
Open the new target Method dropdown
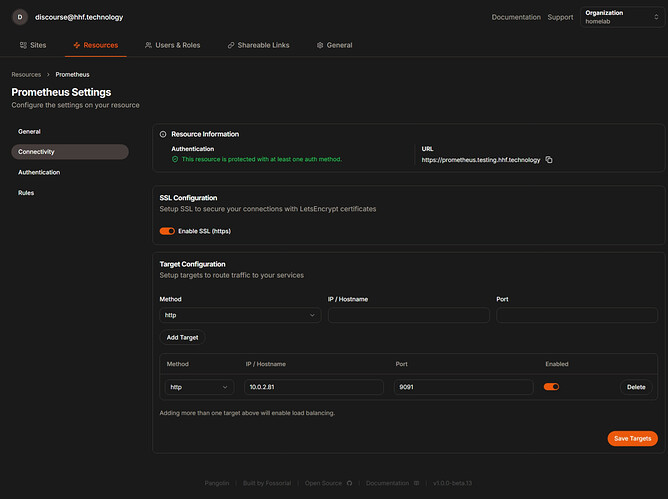240,315
